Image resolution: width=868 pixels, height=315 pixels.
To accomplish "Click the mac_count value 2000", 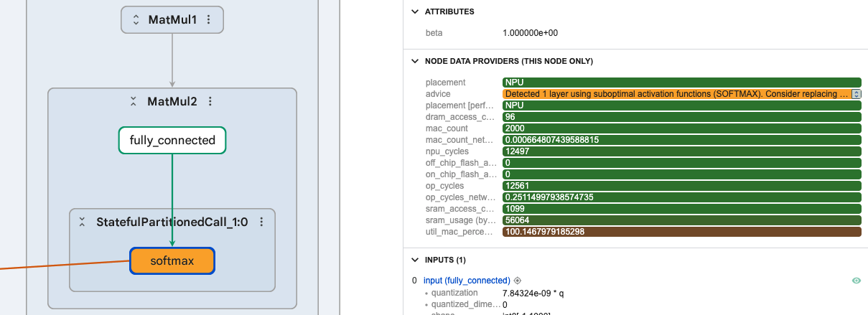I will click(682, 128).
